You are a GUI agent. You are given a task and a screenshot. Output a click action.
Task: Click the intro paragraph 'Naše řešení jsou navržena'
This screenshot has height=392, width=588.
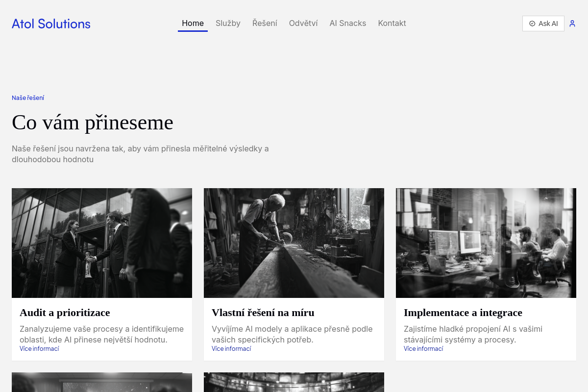point(140,154)
